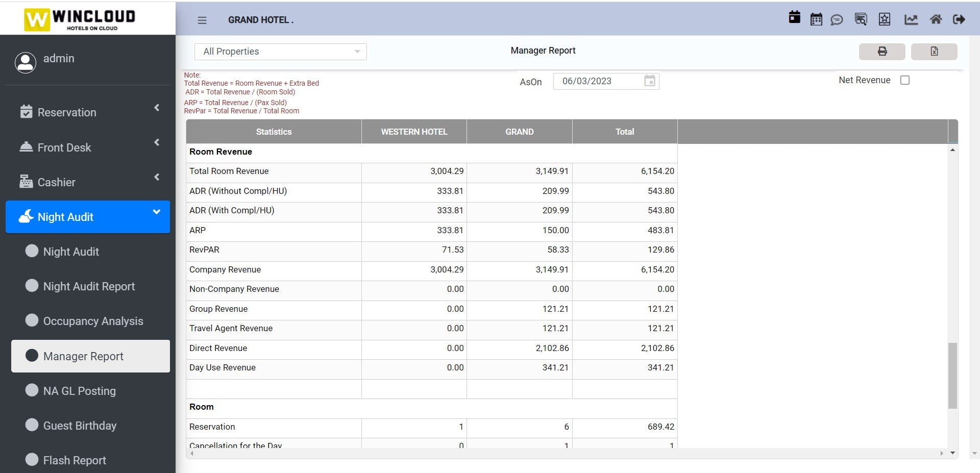Click the search documents icon in header
The width and height of the screenshot is (980, 473).
(x=861, y=19)
